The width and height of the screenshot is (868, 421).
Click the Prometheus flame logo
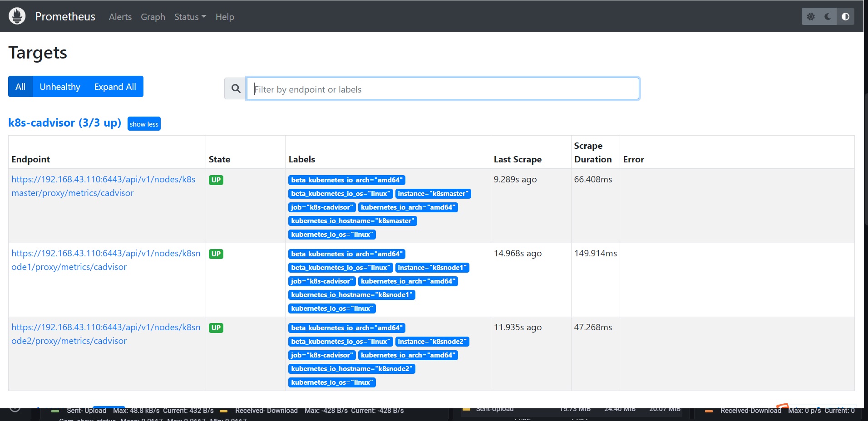tap(17, 16)
